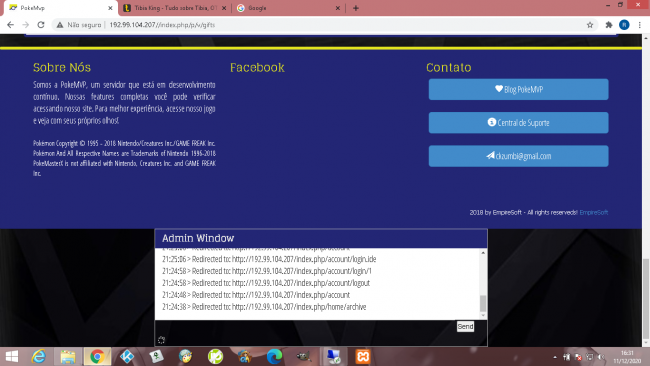Select log entry redirected to account/logout
This screenshot has height=366, width=650.
(x=266, y=283)
